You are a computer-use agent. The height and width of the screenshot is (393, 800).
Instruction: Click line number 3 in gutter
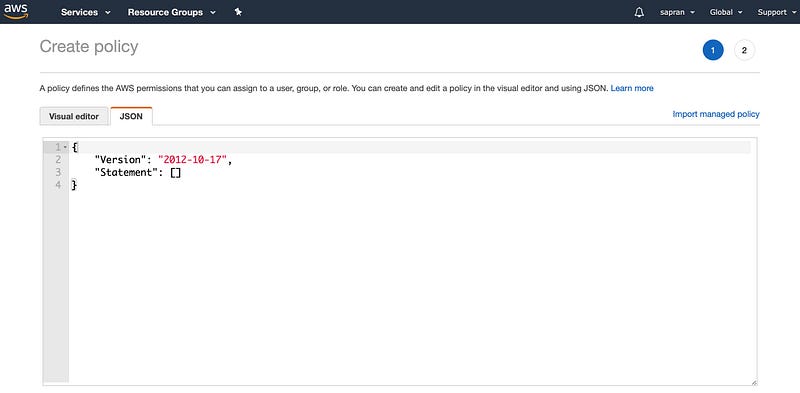click(x=58, y=173)
